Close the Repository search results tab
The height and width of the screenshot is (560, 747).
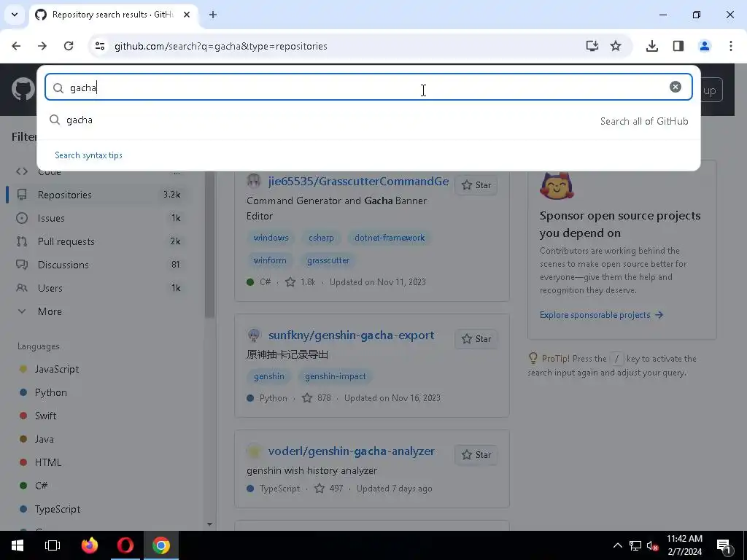[187, 15]
